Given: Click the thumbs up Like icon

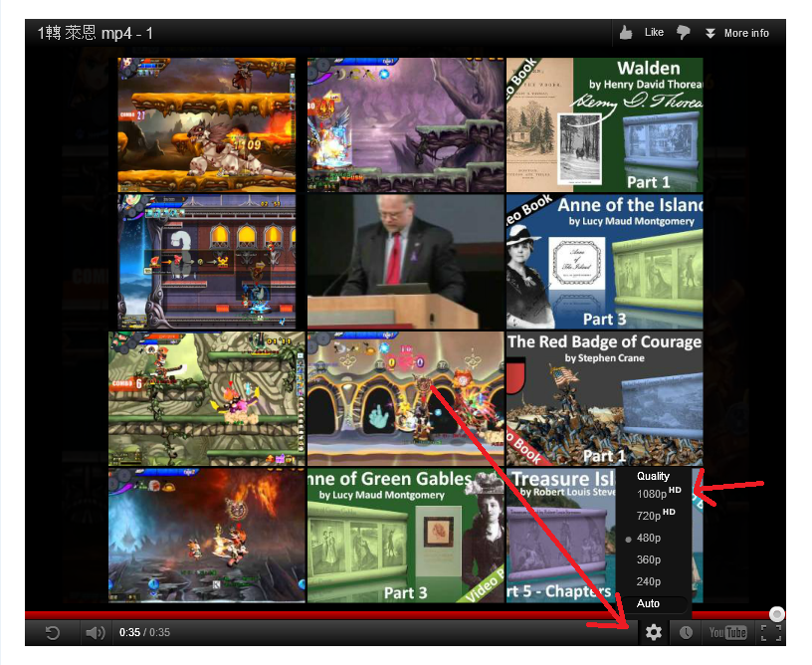Looking at the screenshot, I should [626, 33].
